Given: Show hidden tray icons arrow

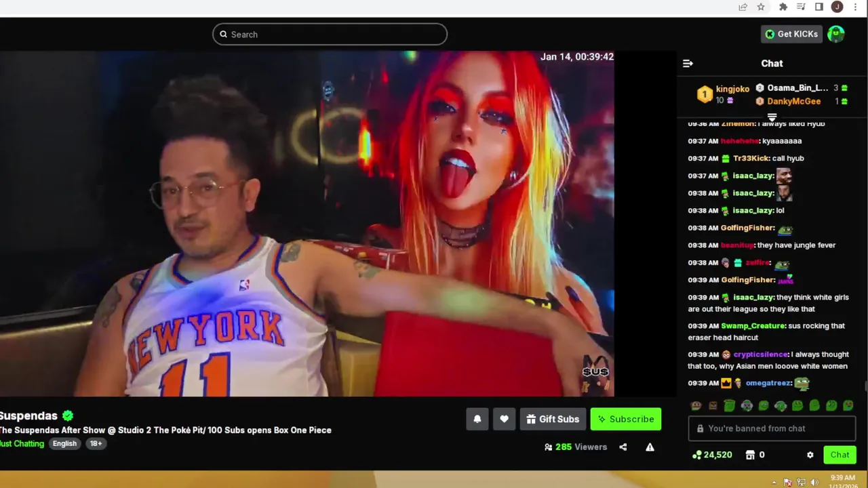Looking at the screenshot, I should pyautogui.click(x=774, y=483).
